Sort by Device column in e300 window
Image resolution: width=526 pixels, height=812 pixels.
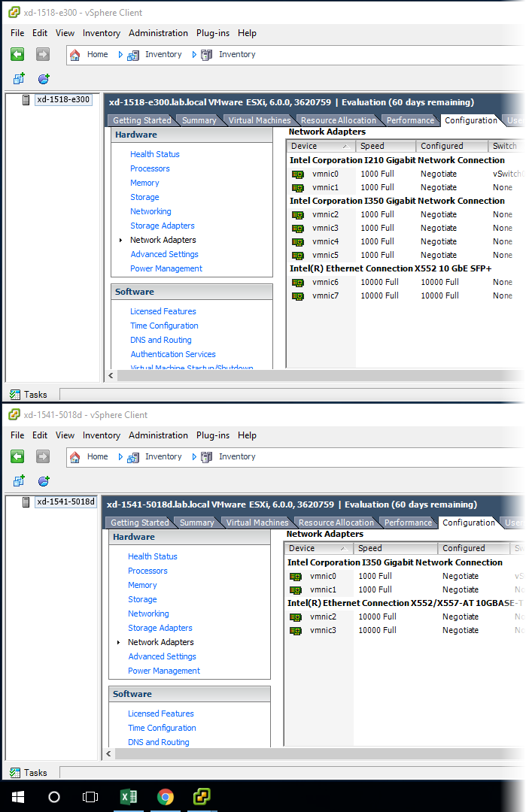point(321,146)
